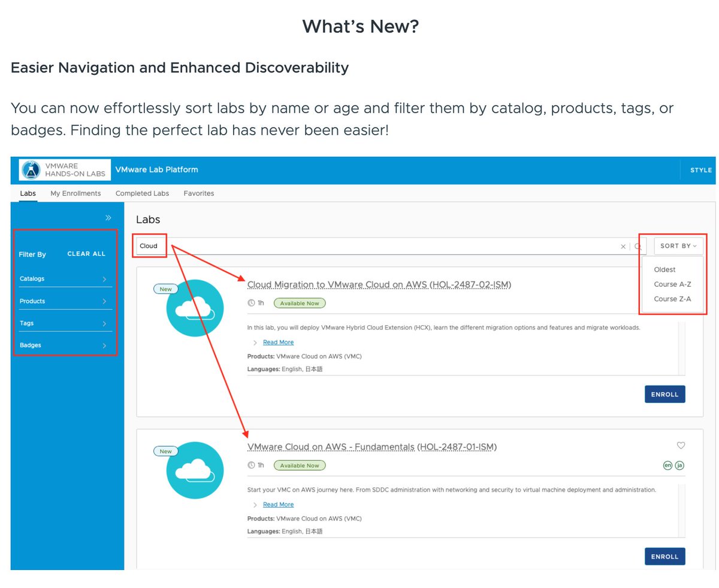Open Cloud Migration to VMware Cloud on AWS title

click(379, 284)
